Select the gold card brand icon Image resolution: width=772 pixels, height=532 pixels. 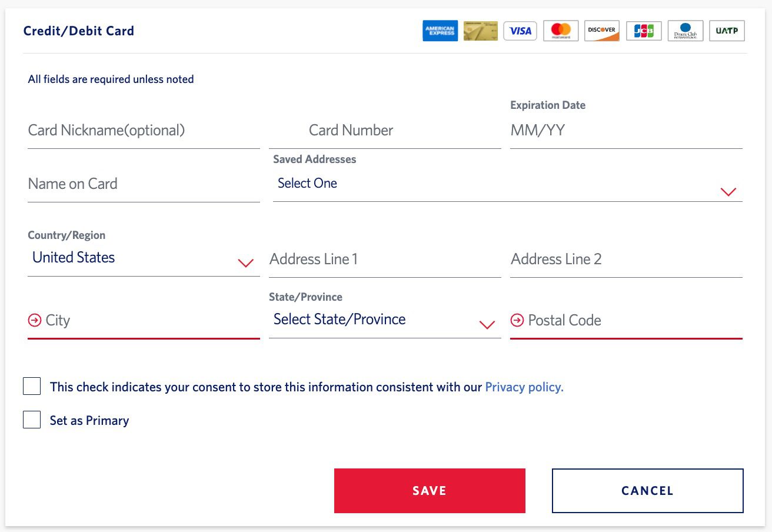[480, 31]
